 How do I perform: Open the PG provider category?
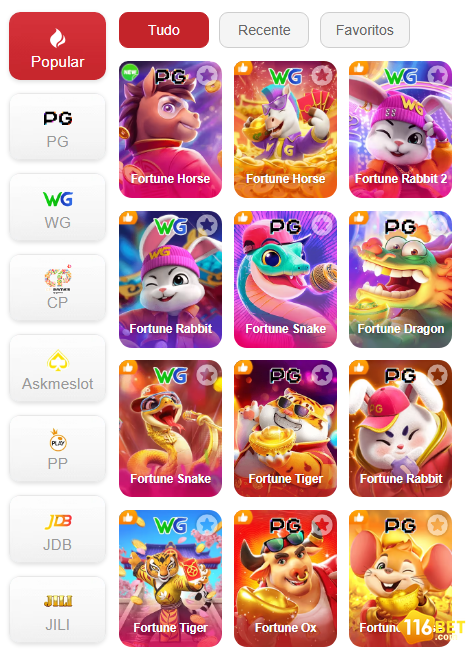pyautogui.click(x=57, y=127)
